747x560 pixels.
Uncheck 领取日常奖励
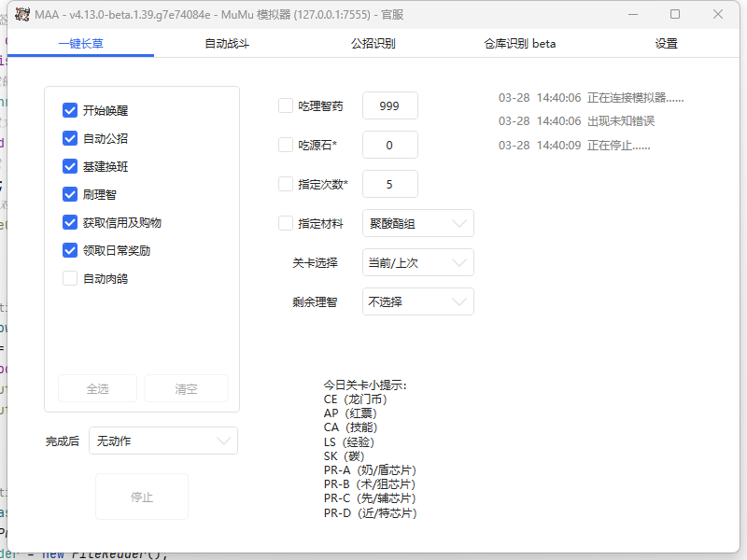pos(70,249)
